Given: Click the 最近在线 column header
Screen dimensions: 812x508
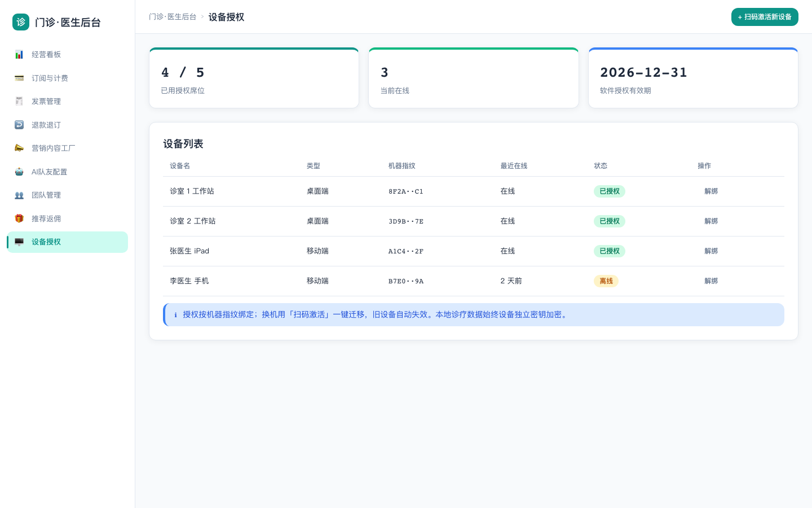Looking at the screenshot, I should click(514, 166).
